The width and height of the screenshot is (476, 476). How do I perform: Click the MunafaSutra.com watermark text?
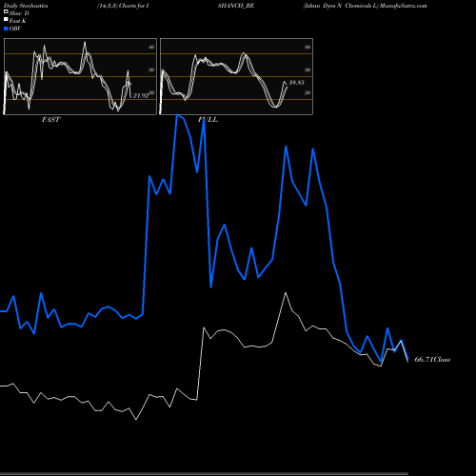404,6
